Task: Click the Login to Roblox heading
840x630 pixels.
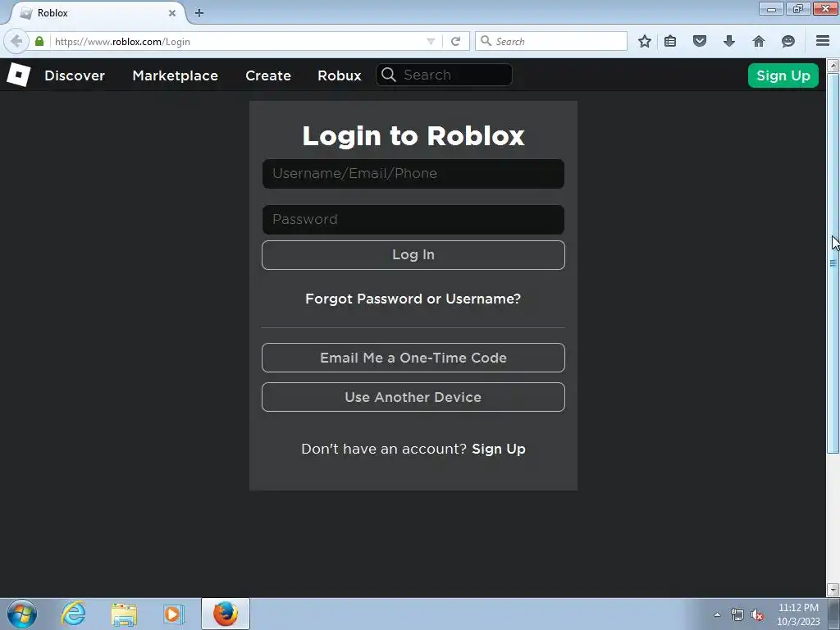Action: pos(413,136)
